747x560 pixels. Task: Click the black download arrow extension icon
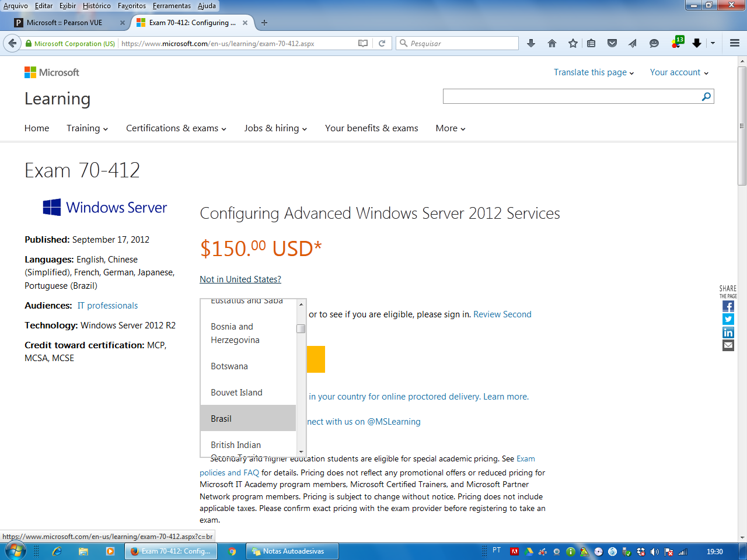[x=697, y=43]
